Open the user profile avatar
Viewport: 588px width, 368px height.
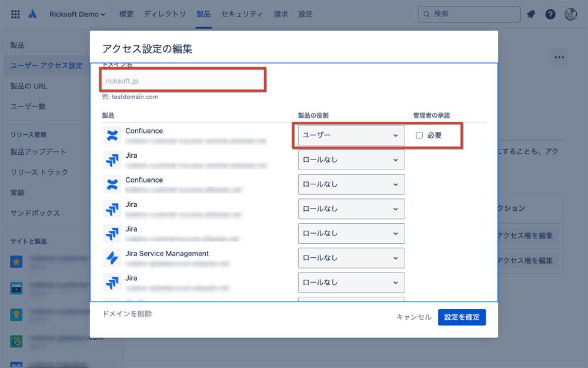570,14
